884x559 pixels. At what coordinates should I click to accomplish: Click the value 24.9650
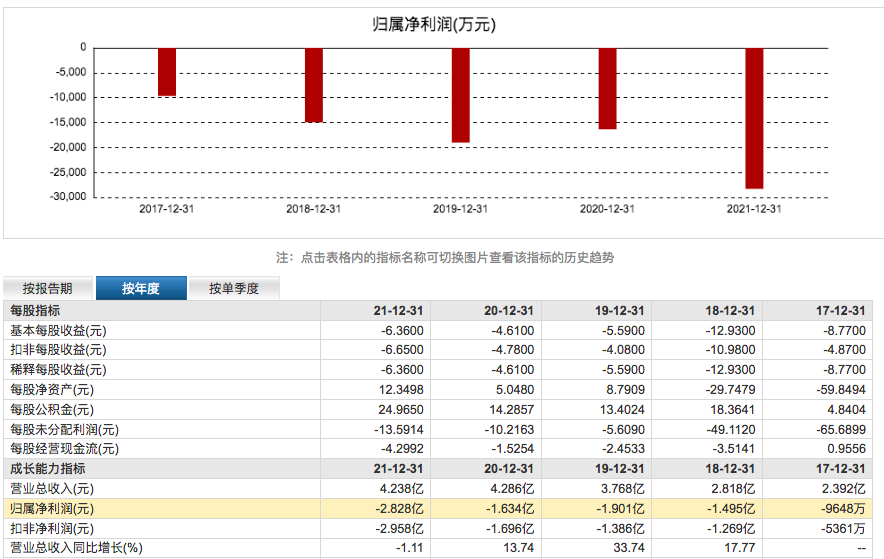point(401,410)
